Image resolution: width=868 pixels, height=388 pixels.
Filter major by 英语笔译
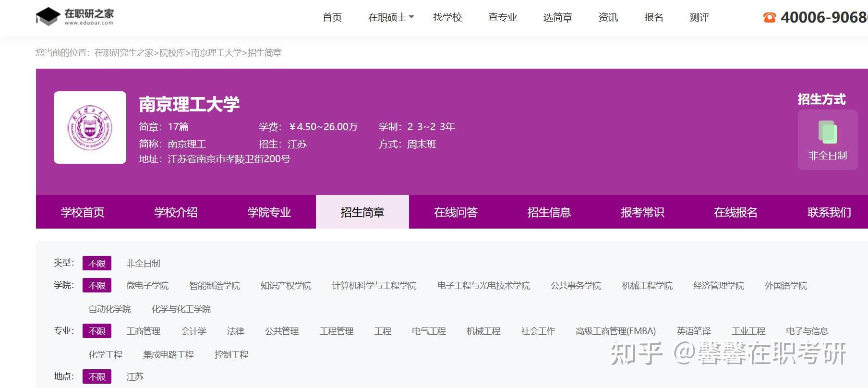click(693, 331)
